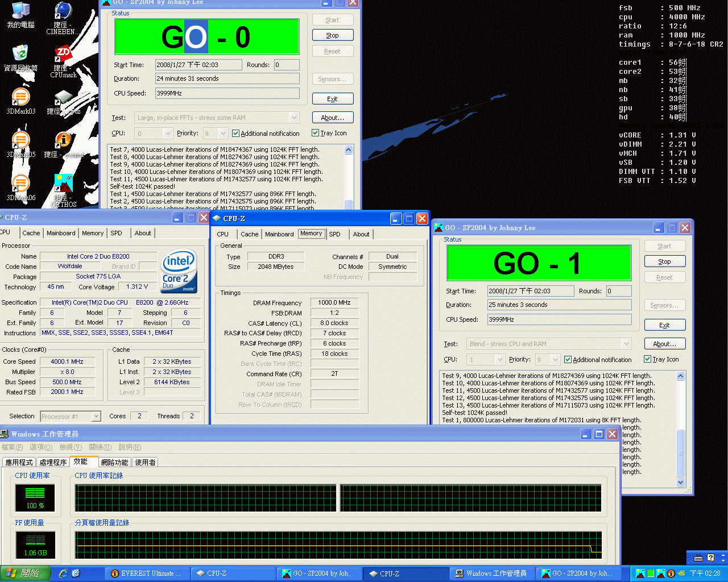This screenshot has width=728, height=582.
Task: Toggle Tray Icon checkbox in GO-0 window
Action: point(315,132)
